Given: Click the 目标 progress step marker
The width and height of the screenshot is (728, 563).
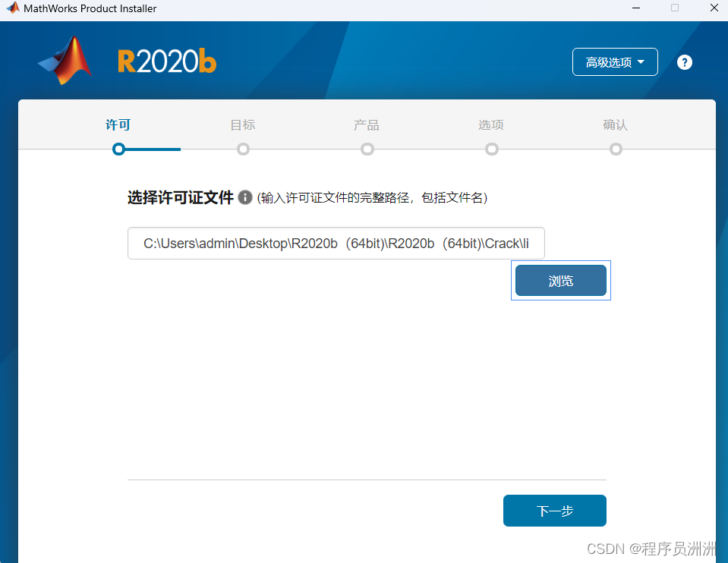Looking at the screenshot, I should 243,149.
